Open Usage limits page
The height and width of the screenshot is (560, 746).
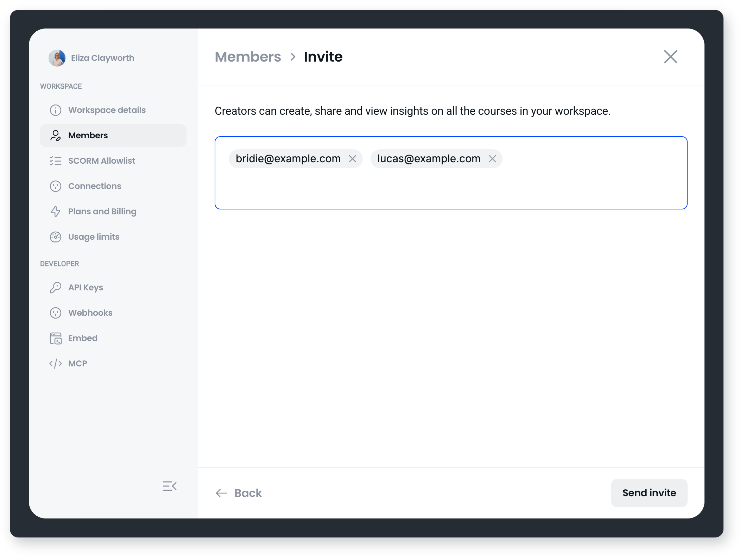pos(113,237)
